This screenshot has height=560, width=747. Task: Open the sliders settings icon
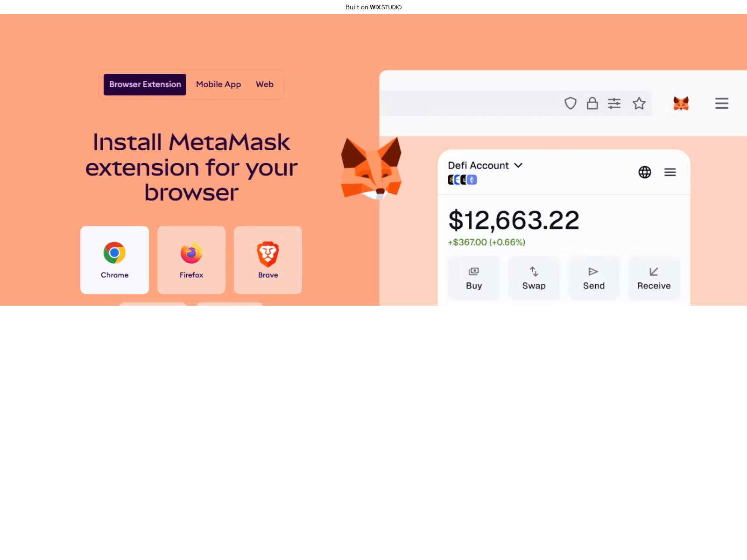click(614, 103)
